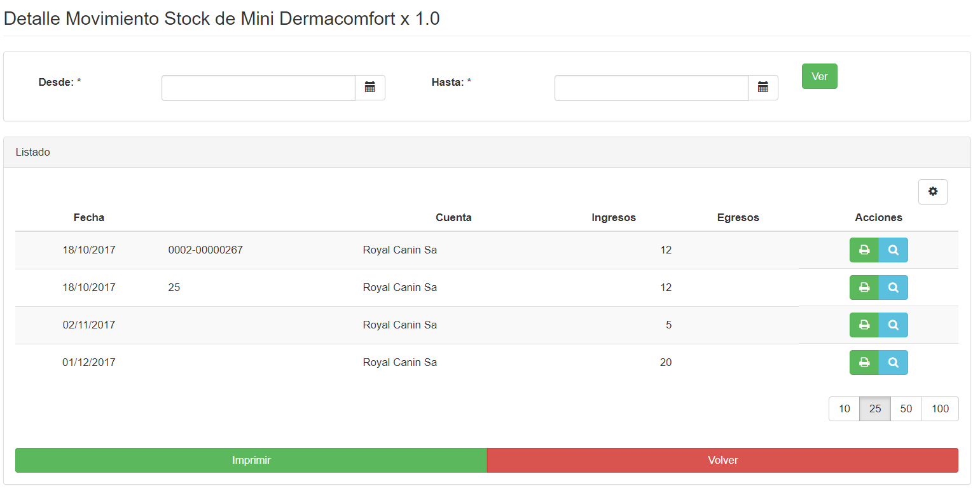The height and width of the screenshot is (493, 980).
Task: Select the 0002-00000267 reference cell
Action: click(x=205, y=250)
